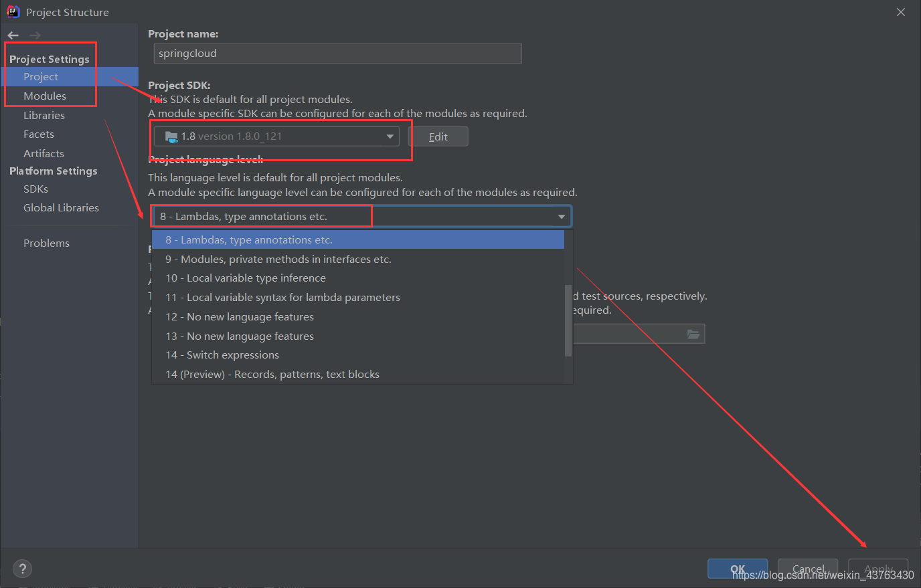This screenshot has width=921, height=588.
Task: Choose 11 - Local variable syntax for lambda
Action: 358,297
